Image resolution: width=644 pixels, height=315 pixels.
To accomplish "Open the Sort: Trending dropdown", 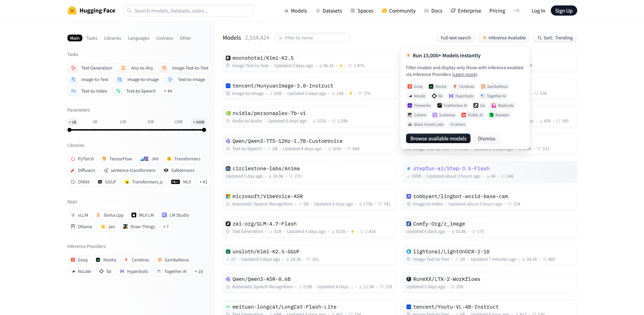I will 555,38.
